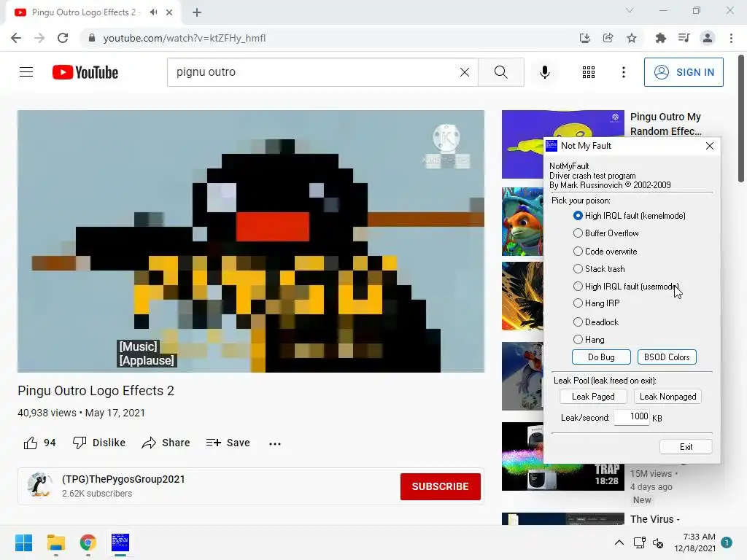The image size is (747, 560).
Task: Open clock and date in taskbar
Action: click(694, 542)
